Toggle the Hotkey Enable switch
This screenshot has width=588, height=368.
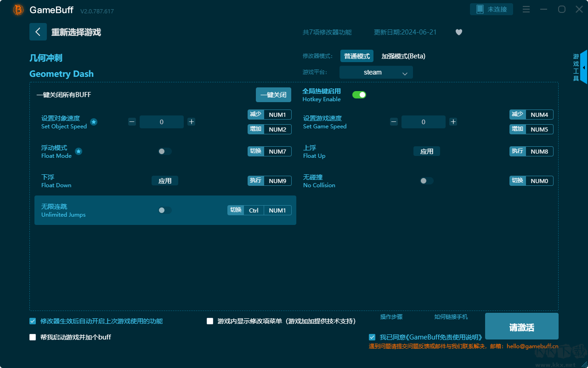pos(359,95)
